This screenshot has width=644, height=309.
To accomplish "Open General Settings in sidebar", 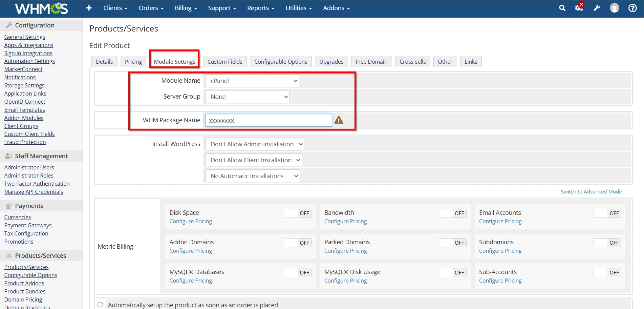I will click(x=24, y=37).
